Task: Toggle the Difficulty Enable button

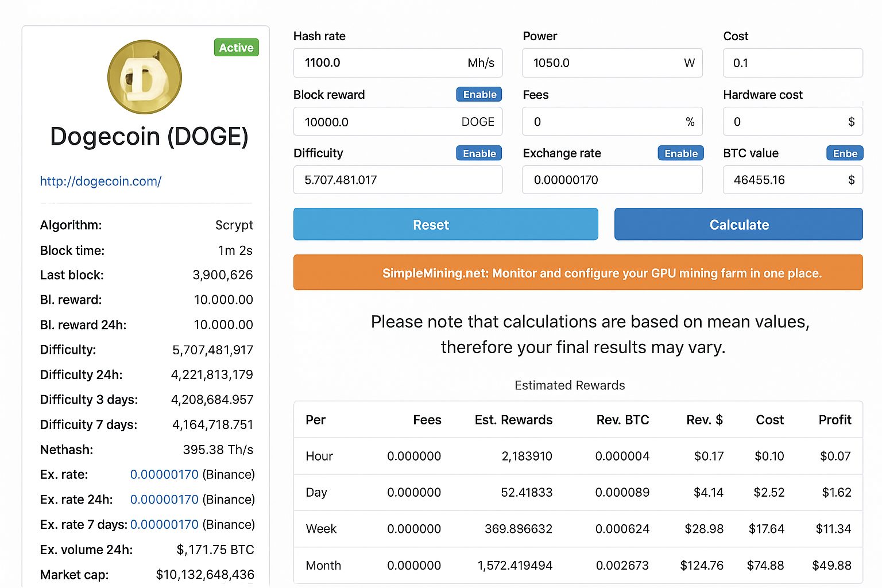Action: pyautogui.click(x=479, y=153)
